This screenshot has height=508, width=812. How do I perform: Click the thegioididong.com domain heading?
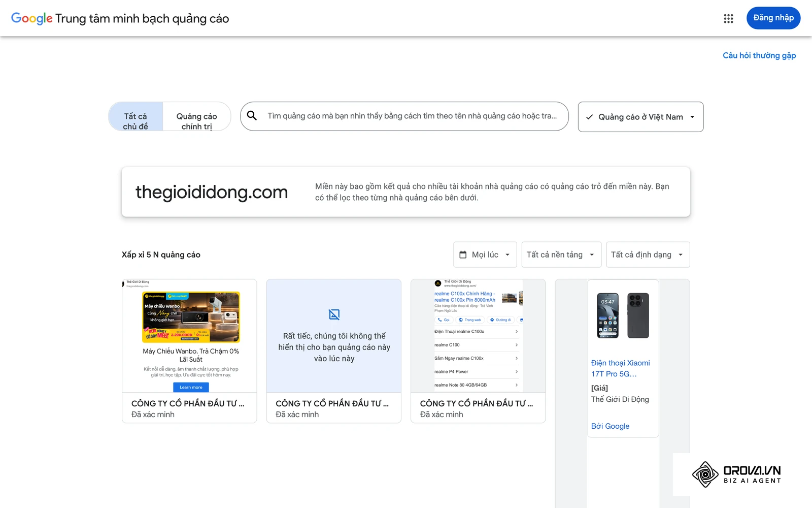[x=212, y=192]
